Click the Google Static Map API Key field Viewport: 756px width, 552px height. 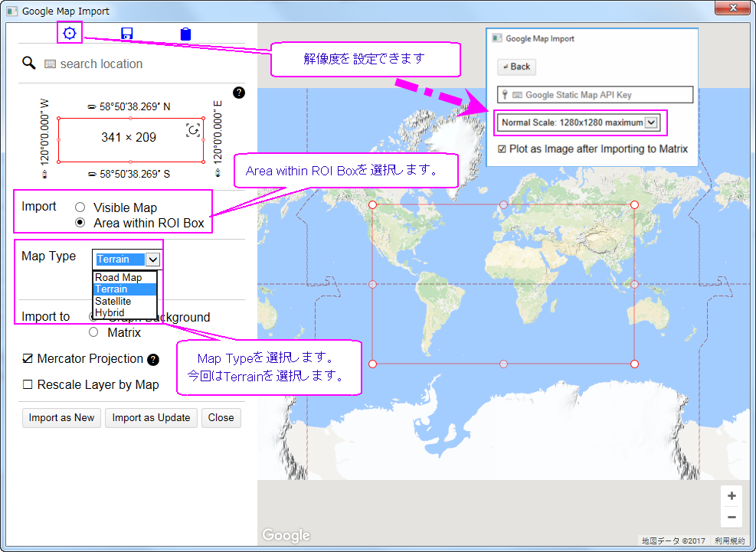[x=595, y=94]
